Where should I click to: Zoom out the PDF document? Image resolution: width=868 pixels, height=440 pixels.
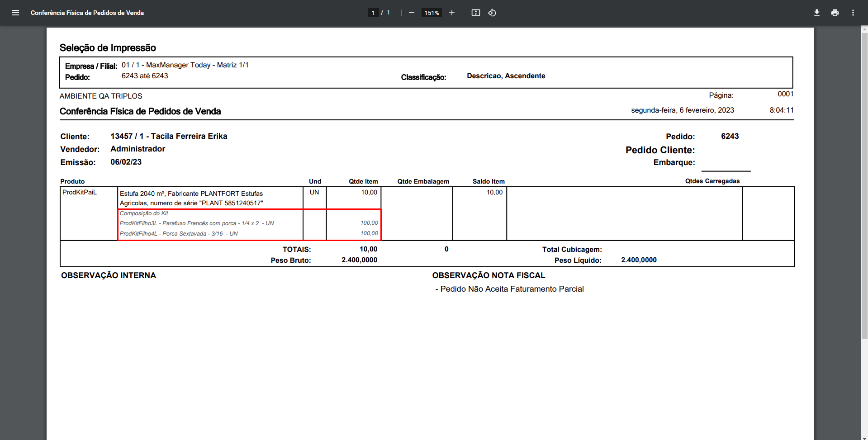pyautogui.click(x=412, y=13)
